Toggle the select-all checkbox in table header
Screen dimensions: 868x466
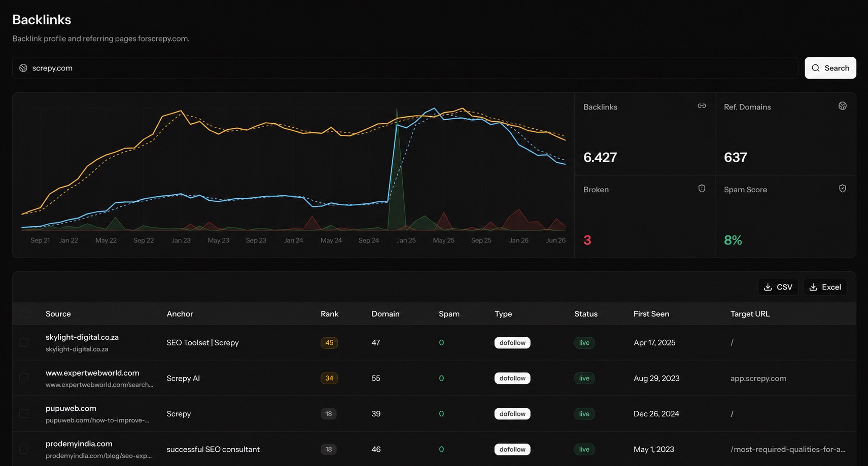24,314
